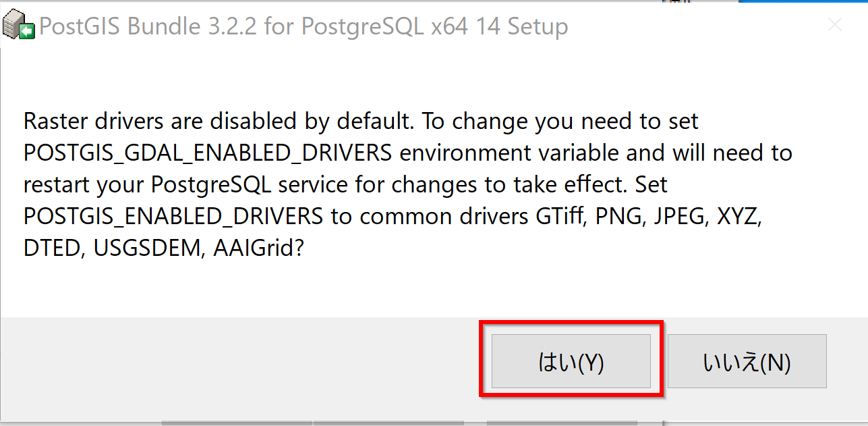This screenshot has width=868, height=426.
Task: Click the environment variable phrase in message
Action: [509, 153]
